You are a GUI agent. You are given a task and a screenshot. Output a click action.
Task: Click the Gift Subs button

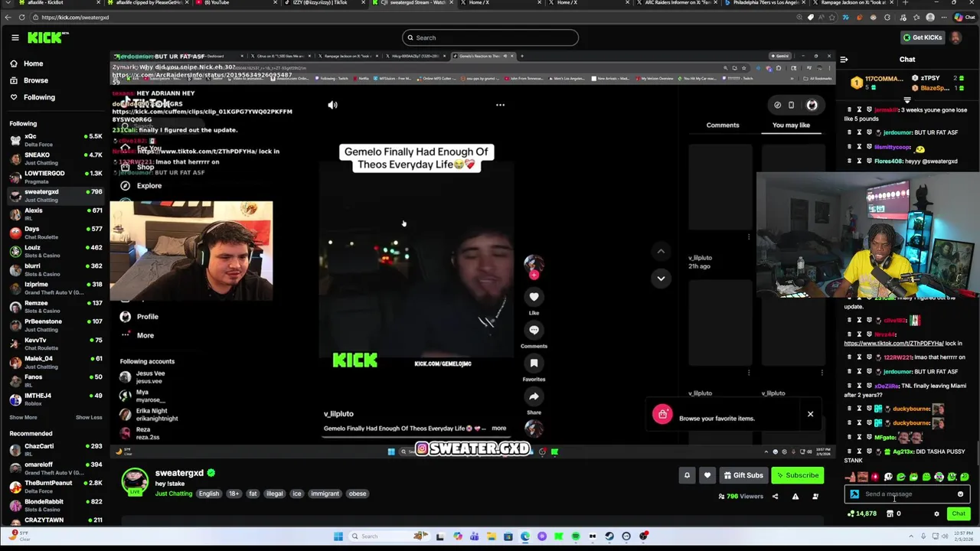click(743, 475)
